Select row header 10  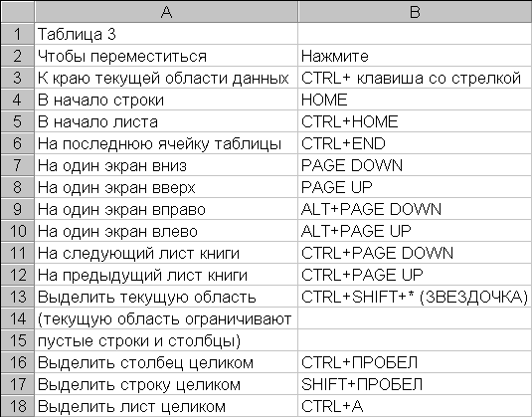(18, 231)
